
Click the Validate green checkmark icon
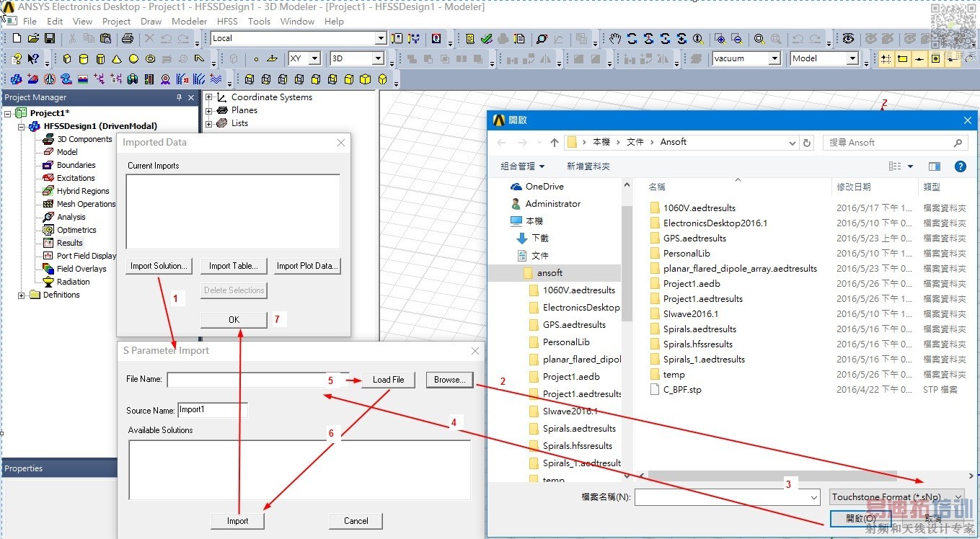tap(486, 39)
